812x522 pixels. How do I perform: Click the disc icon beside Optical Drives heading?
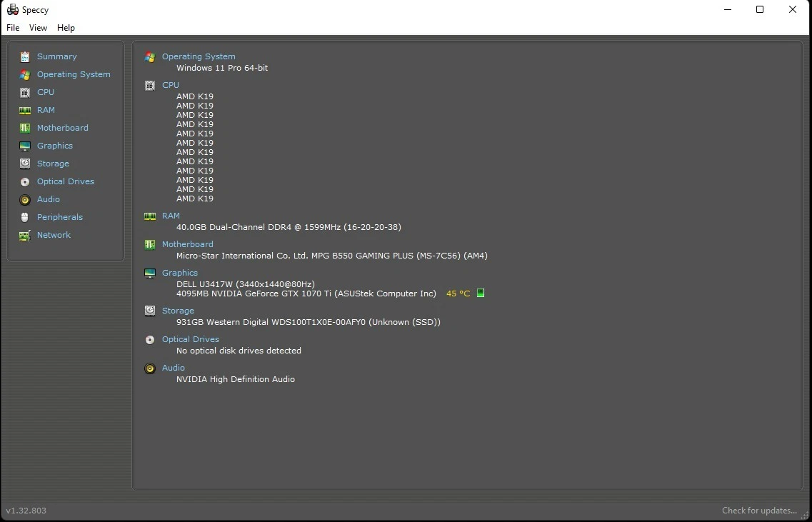(150, 340)
